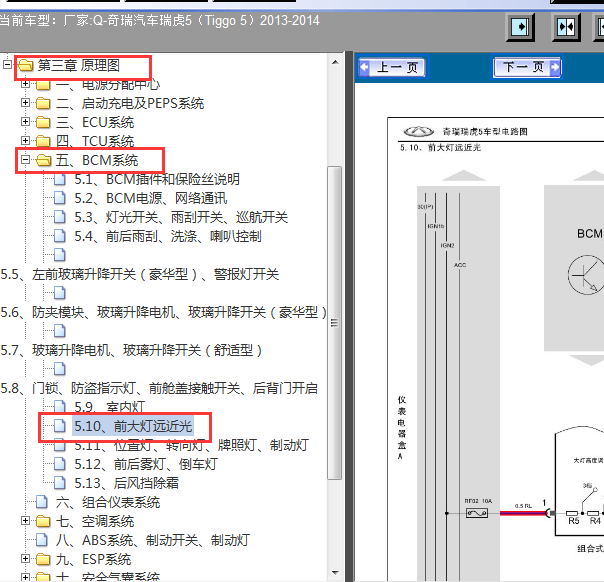The image size is (604, 582).
Task: Click folder icon of 二、启动充电及PEPS系统
Action: pyautogui.click(x=43, y=103)
